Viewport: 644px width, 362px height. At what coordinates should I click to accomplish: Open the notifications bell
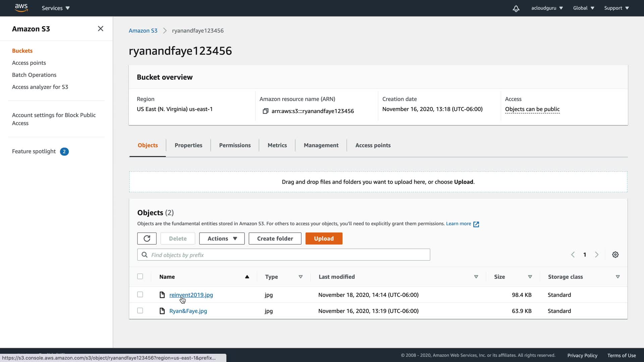pyautogui.click(x=516, y=8)
